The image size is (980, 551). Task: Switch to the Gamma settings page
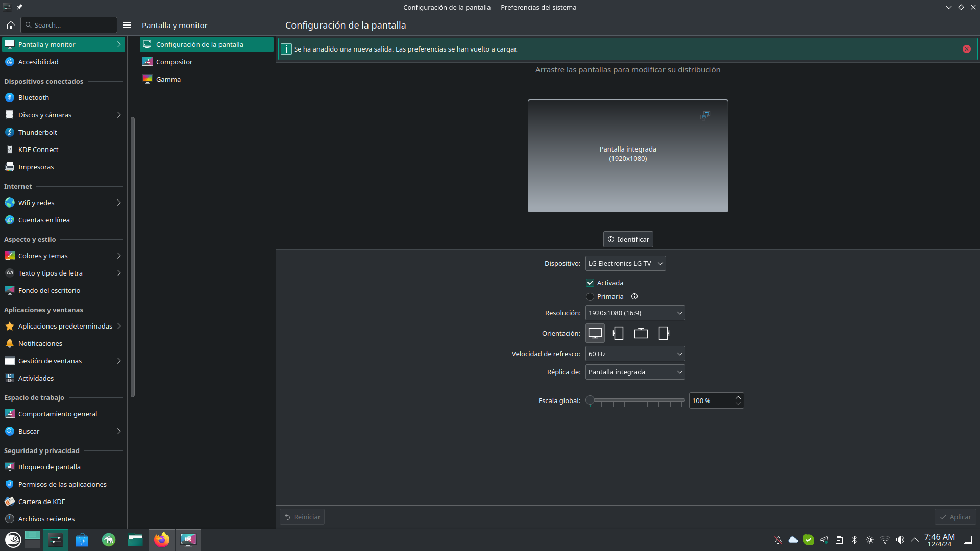[168, 79]
